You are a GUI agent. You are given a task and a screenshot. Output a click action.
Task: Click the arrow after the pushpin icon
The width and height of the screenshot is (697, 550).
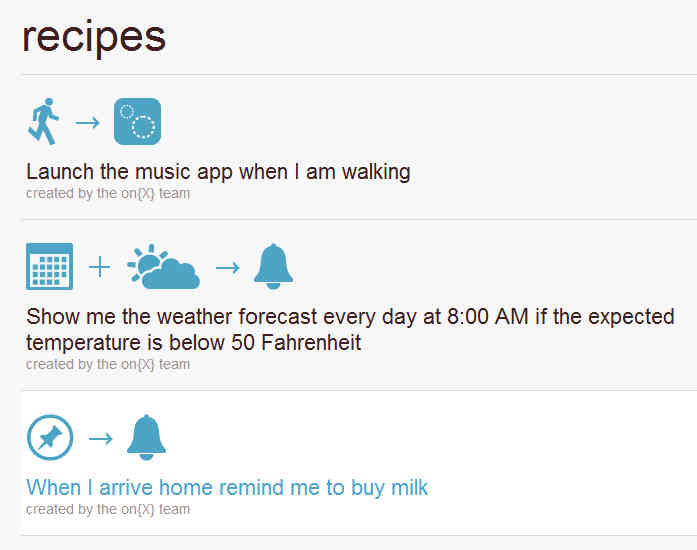(x=100, y=439)
